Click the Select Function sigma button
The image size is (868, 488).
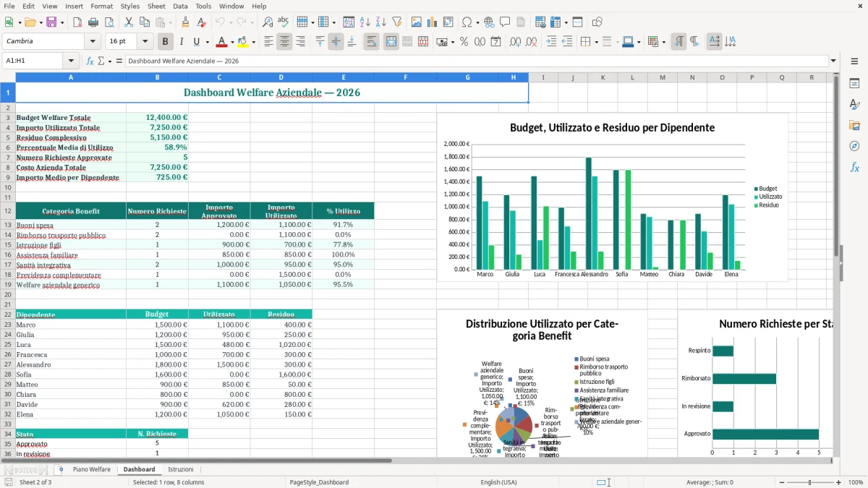(x=101, y=61)
